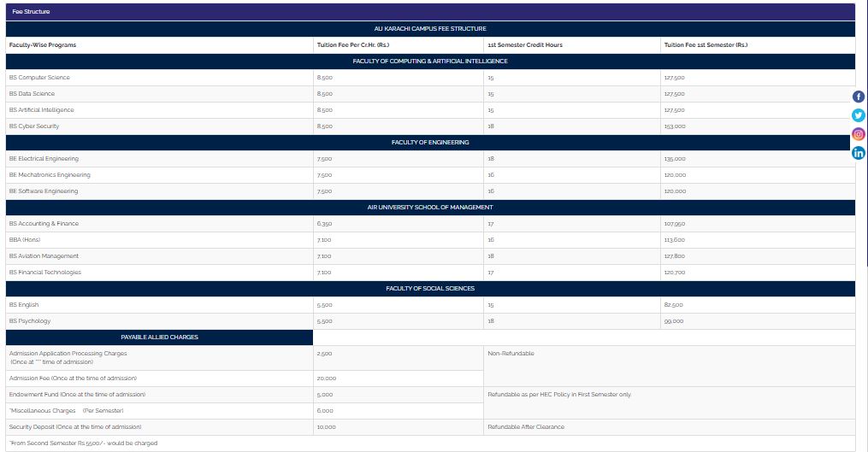Select the BE Mechatronics Engineering row label
This screenshot has width=868, height=452.
click(50, 175)
